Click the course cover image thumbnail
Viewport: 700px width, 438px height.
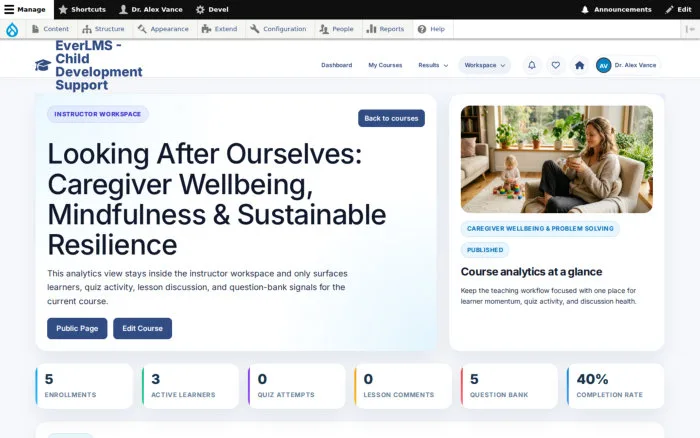[x=557, y=159]
